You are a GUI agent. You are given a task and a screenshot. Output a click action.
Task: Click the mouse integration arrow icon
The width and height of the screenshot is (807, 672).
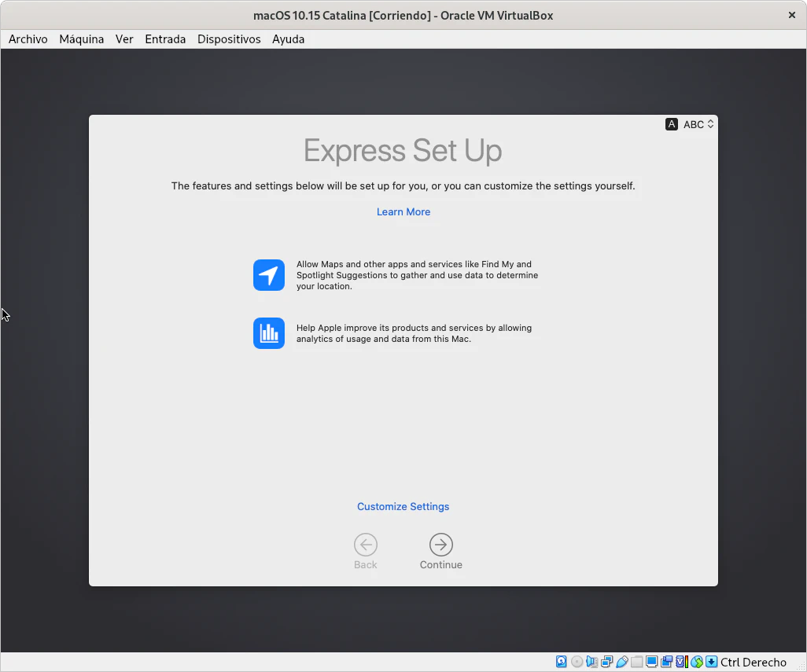[711, 662]
